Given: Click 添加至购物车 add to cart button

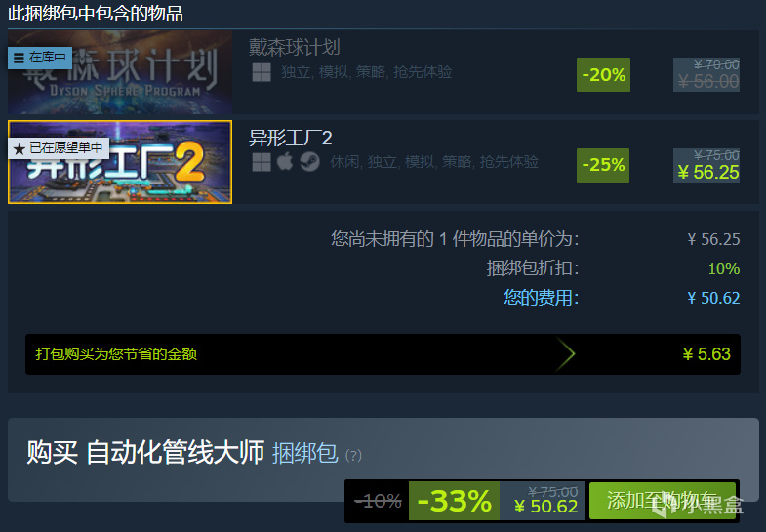Looking at the screenshot, I should pos(663,501).
